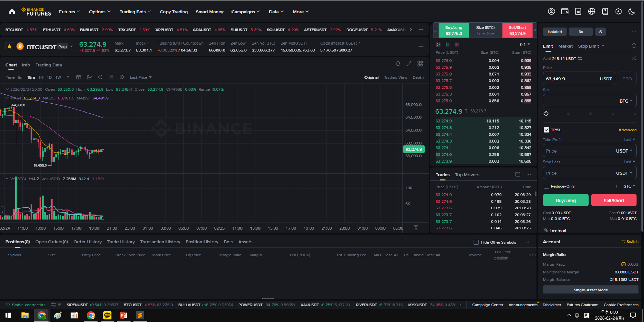This screenshot has height=322, width=644.
Task: Show asks-only order book view
Action: [457, 45]
